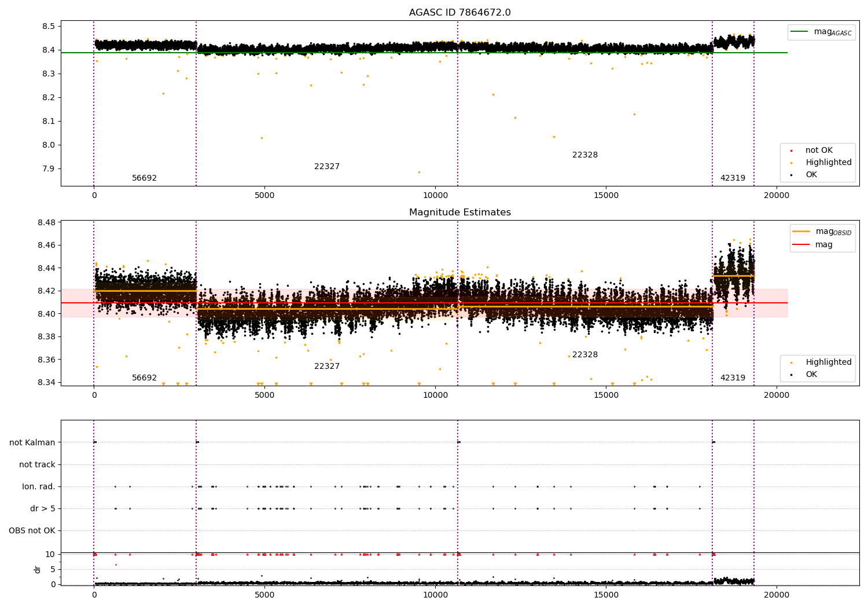Click the 8.0 tick on the top plot
Screen dimensions: 868x608
tap(48, 145)
